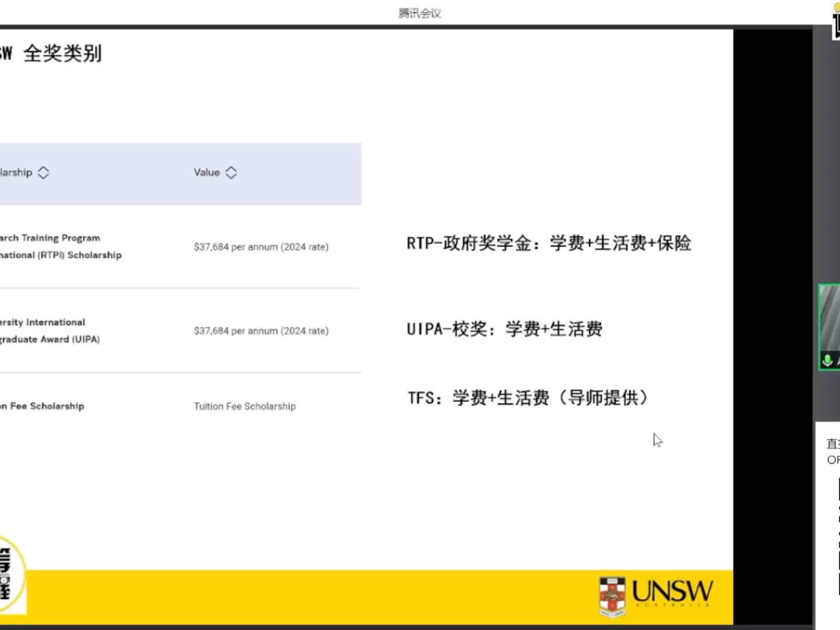Click Research Training Program scholarship name
The image size is (840, 630).
pos(61,246)
